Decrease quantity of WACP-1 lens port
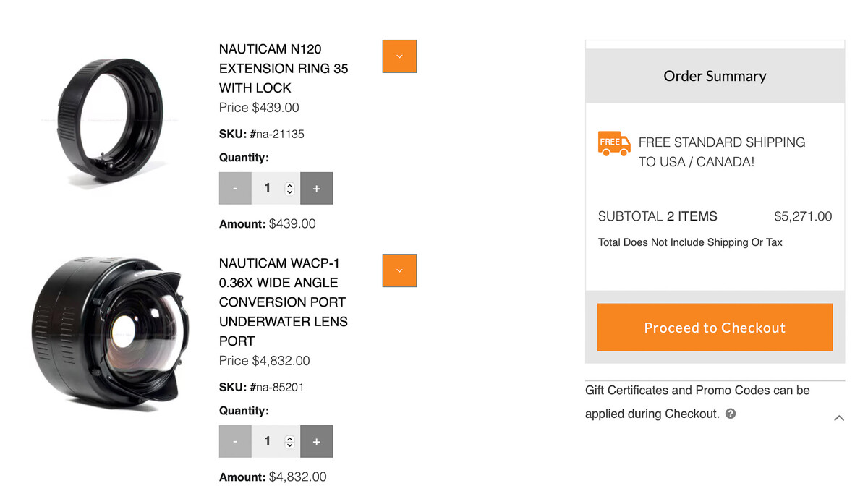868x499 pixels. [x=235, y=441]
